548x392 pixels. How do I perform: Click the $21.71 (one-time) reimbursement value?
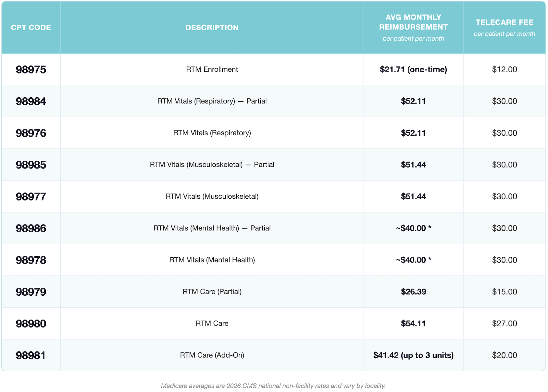(x=413, y=69)
